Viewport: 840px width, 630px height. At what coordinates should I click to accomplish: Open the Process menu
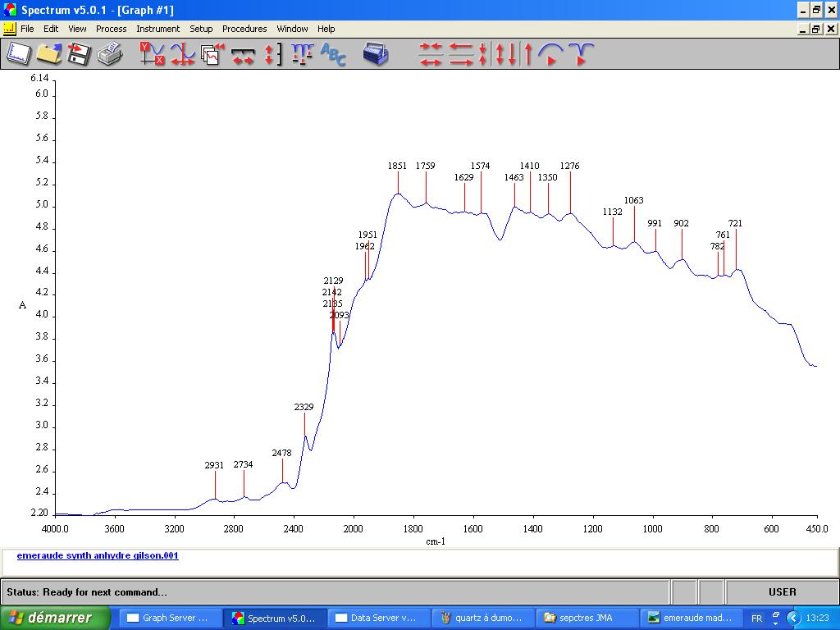click(x=111, y=29)
